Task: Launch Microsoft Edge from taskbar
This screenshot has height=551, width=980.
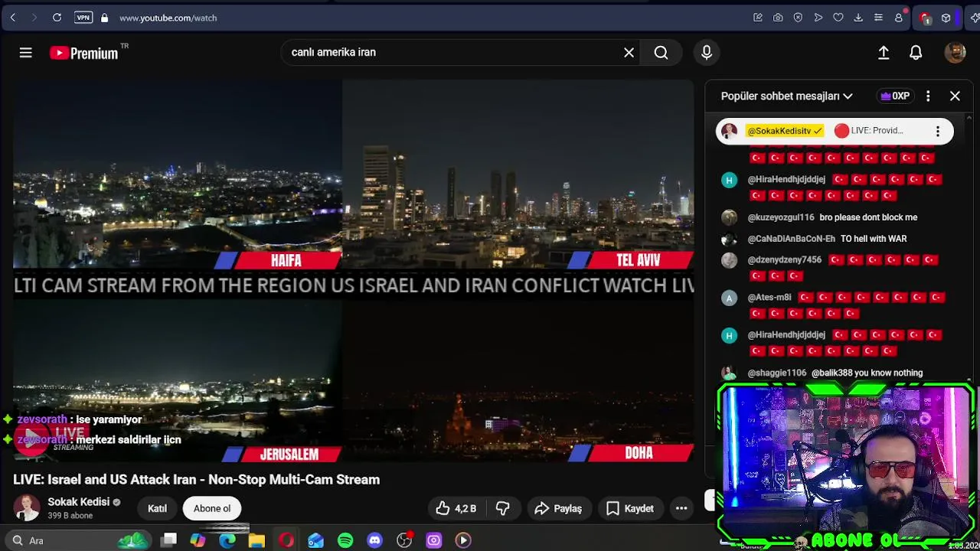Action: [227, 540]
